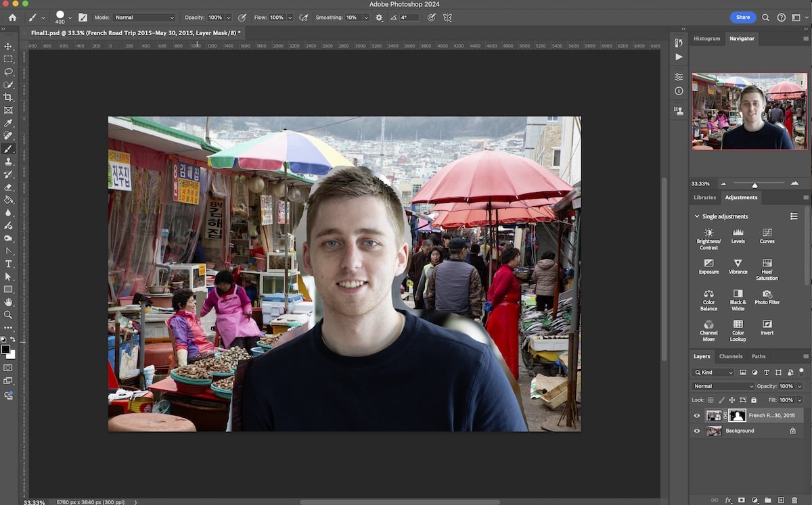812x505 pixels.
Task: Collapse the Single adjustments section
Action: coord(697,216)
